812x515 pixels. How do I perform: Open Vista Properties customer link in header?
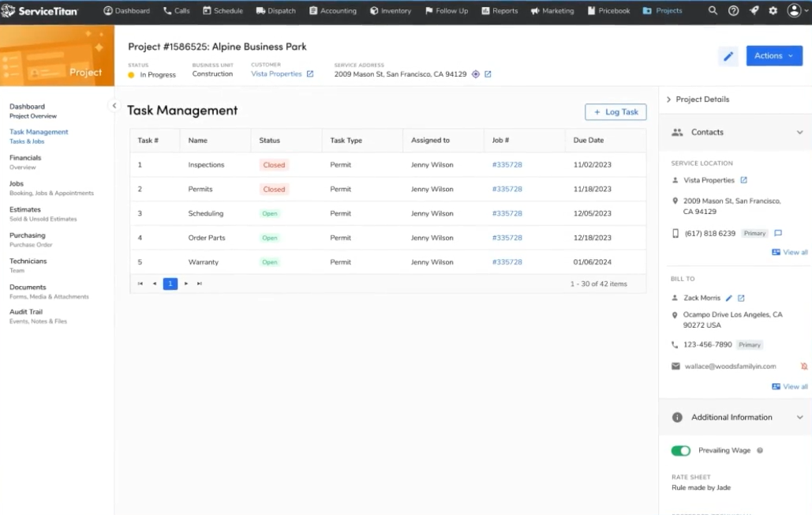(x=276, y=73)
